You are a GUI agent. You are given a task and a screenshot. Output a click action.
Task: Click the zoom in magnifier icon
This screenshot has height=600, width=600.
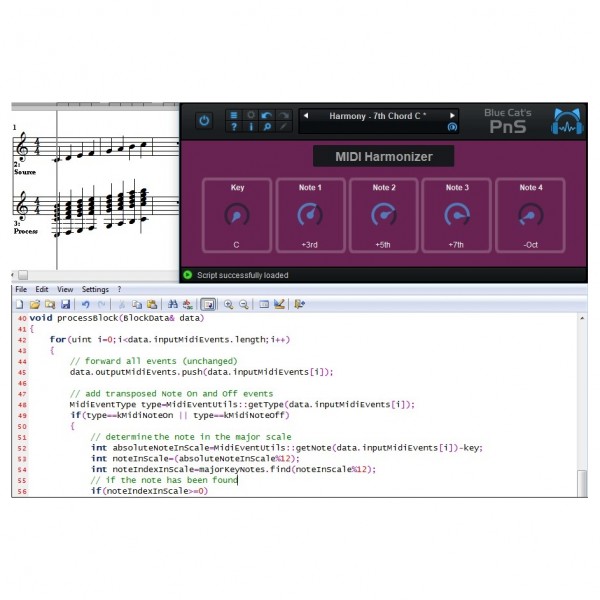coord(228,304)
